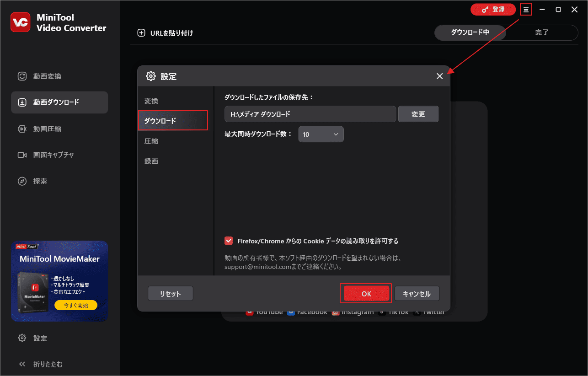
Task: Click the gear icon beside sidebar 設定
Action: pyautogui.click(x=22, y=338)
